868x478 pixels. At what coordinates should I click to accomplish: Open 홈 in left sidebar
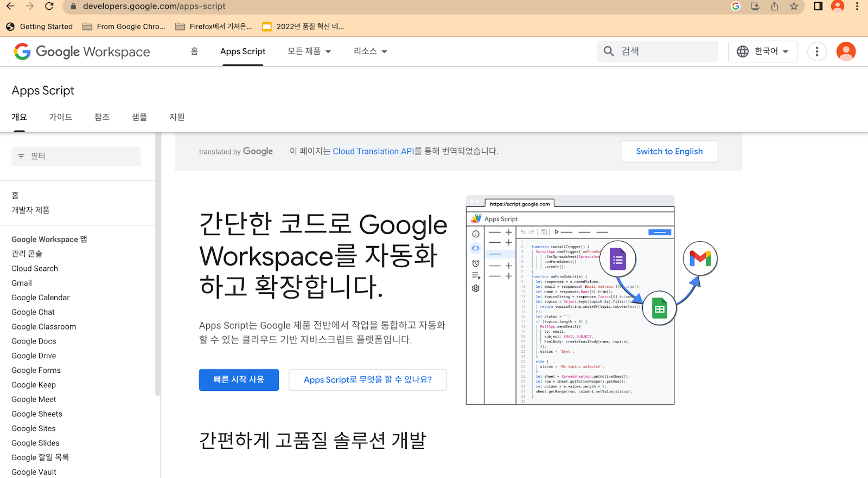pyautogui.click(x=15, y=196)
